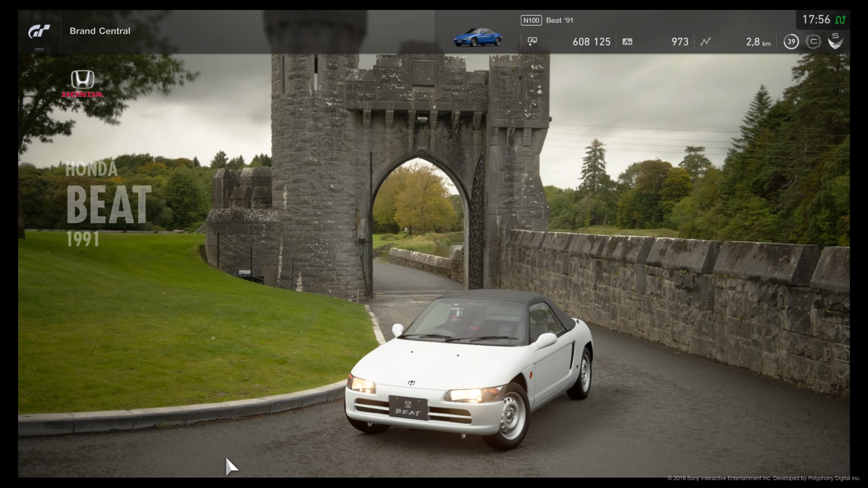Click the 608 125 credits value

(x=591, y=42)
